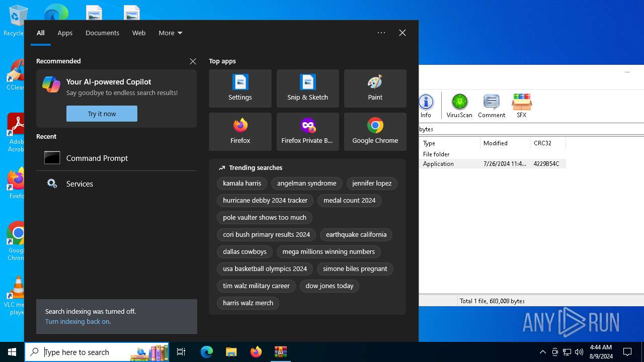
Task: Open the search options ellipsis menu
Action: (381, 33)
